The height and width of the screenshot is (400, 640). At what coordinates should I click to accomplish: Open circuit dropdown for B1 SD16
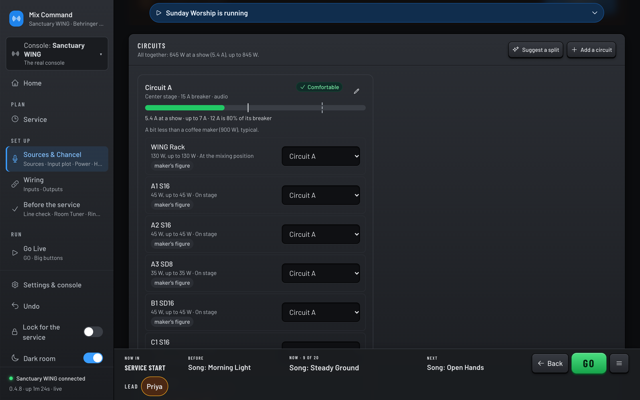pos(321,312)
